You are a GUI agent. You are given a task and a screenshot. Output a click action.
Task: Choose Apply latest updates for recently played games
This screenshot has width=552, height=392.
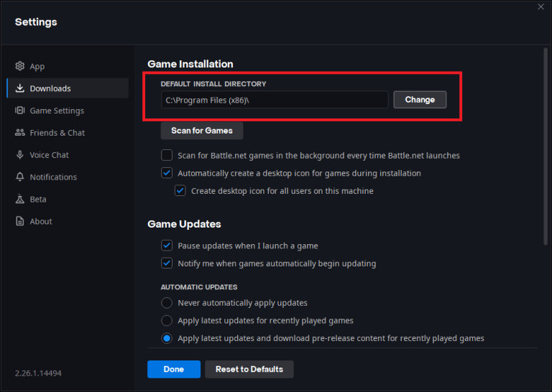(x=167, y=321)
